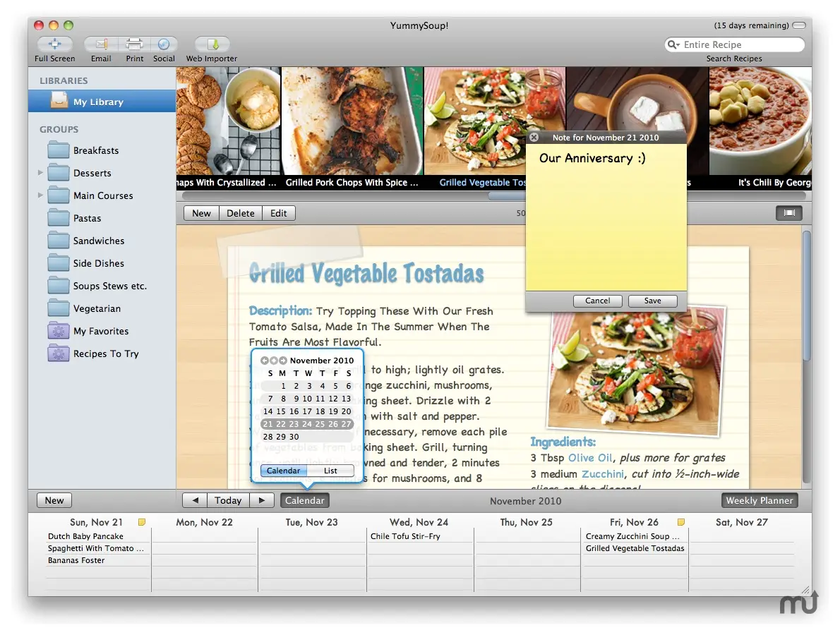Switch to Calendar tab in popup

(x=283, y=471)
